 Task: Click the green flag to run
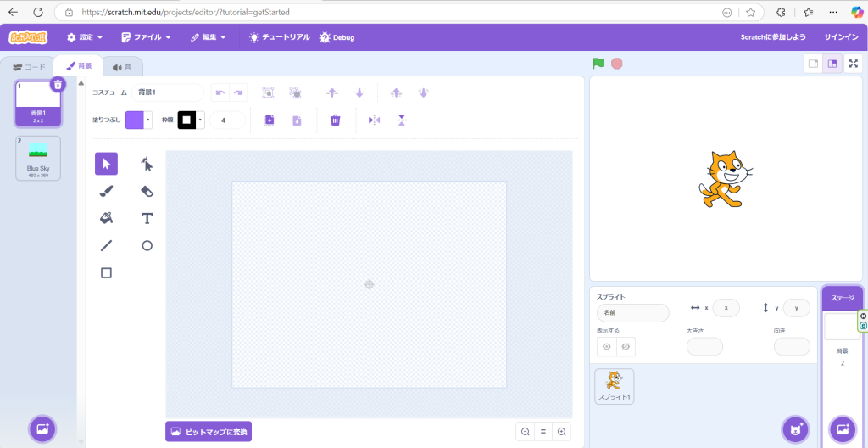click(598, 64)
